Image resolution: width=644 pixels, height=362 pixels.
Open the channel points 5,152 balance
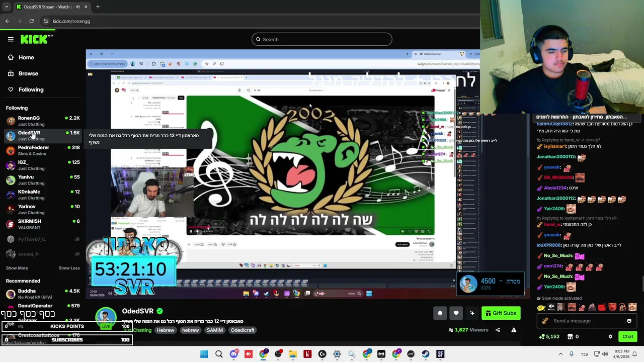click(549, 336)
